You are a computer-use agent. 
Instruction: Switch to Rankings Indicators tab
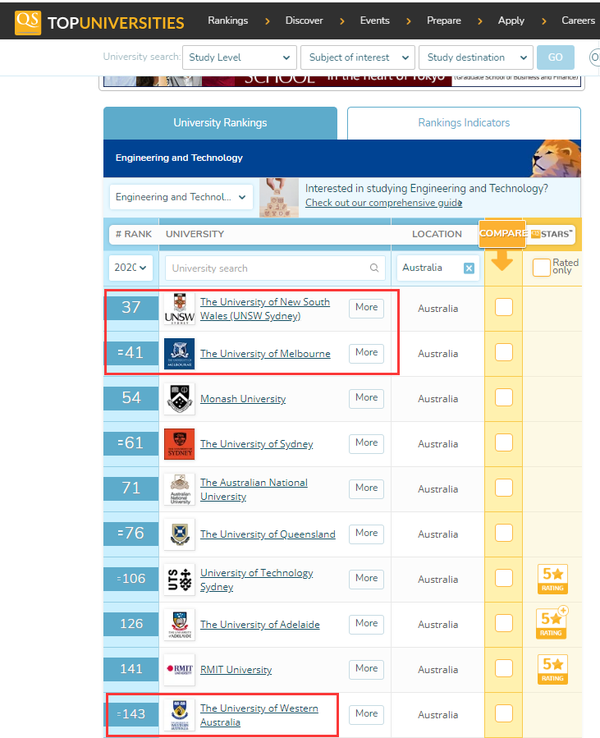click(464, 123)
